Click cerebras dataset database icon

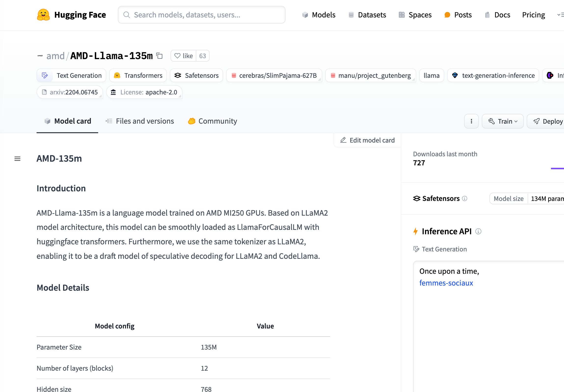(234, 75)
